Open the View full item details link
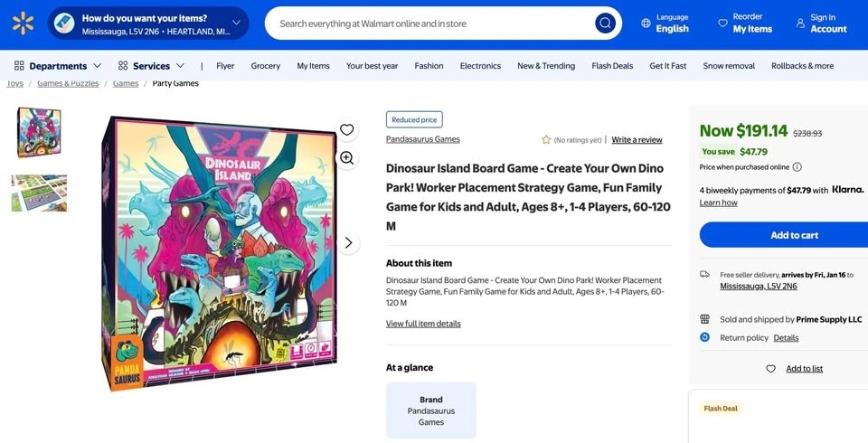Image resolution: width=868 pixels, height=443 pixels. (x=423, y=324)
